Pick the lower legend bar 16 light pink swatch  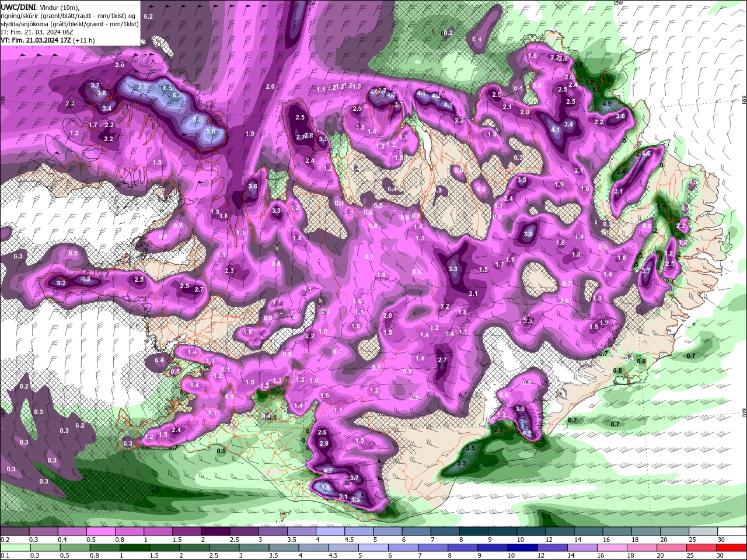(613, 548)
